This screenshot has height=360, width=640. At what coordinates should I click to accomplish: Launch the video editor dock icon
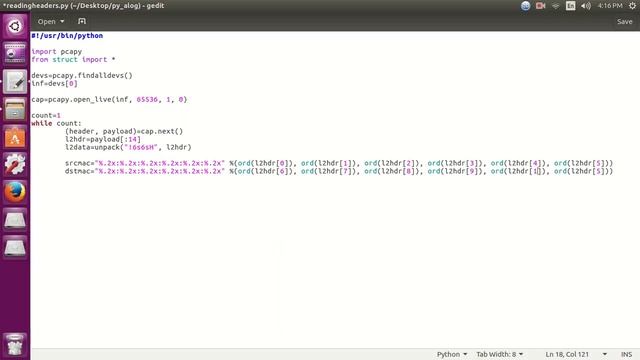pyautogui.click(x=15, y=53)
